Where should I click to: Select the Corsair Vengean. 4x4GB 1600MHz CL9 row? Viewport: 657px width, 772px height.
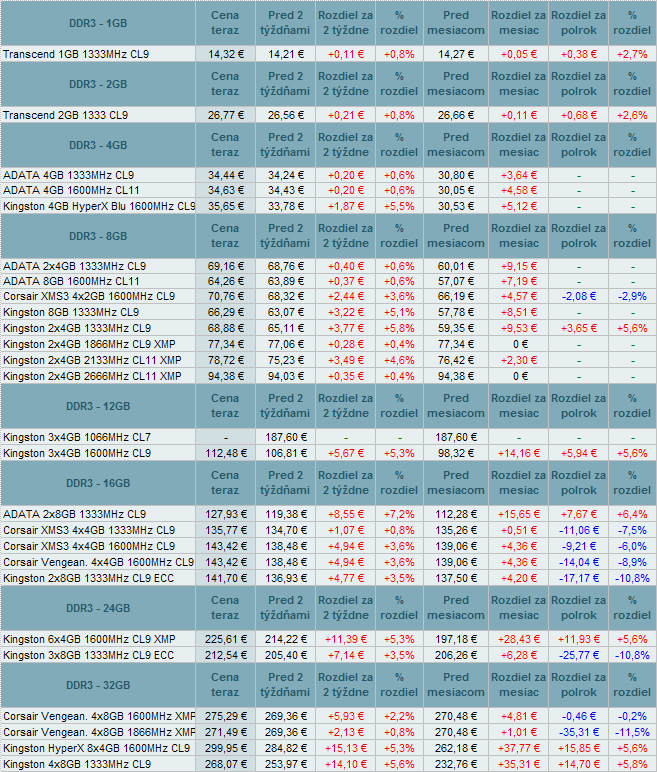[x=328, y=562]
